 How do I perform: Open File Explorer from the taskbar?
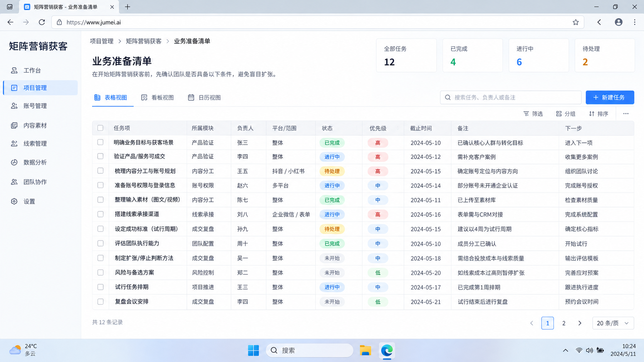coord(366,350)
